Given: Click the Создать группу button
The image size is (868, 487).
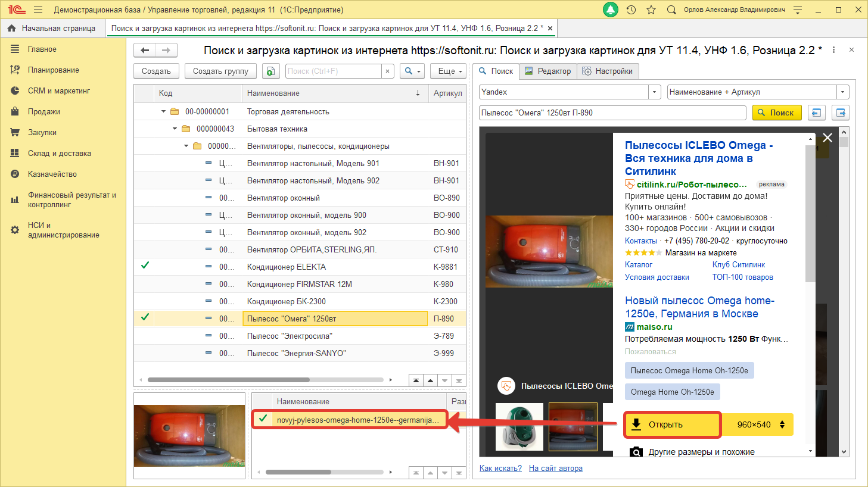Looking at the screenshot, I should [x=220, y=71].
